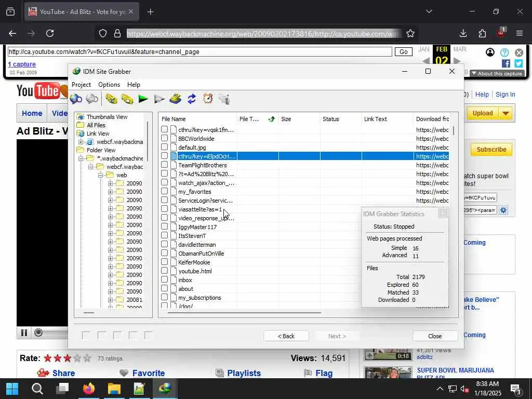Click the Wayback user account icon
532x399 pixels.
click(490, 52)
